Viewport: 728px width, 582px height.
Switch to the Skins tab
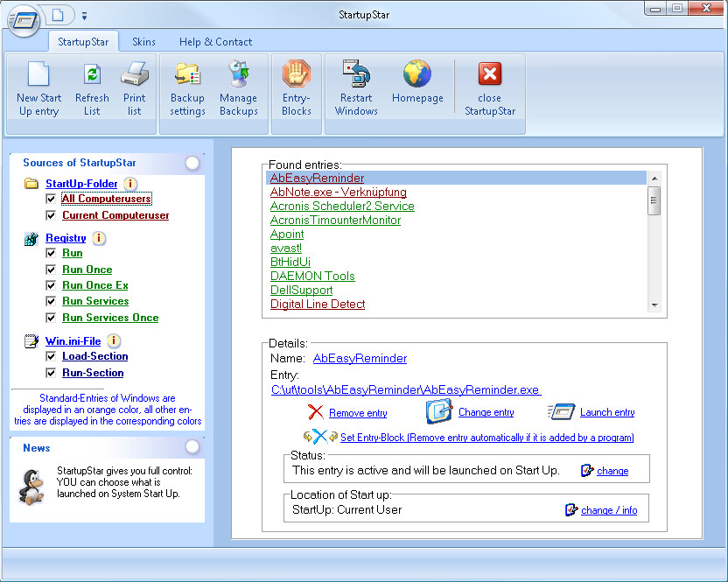[143, 42]
